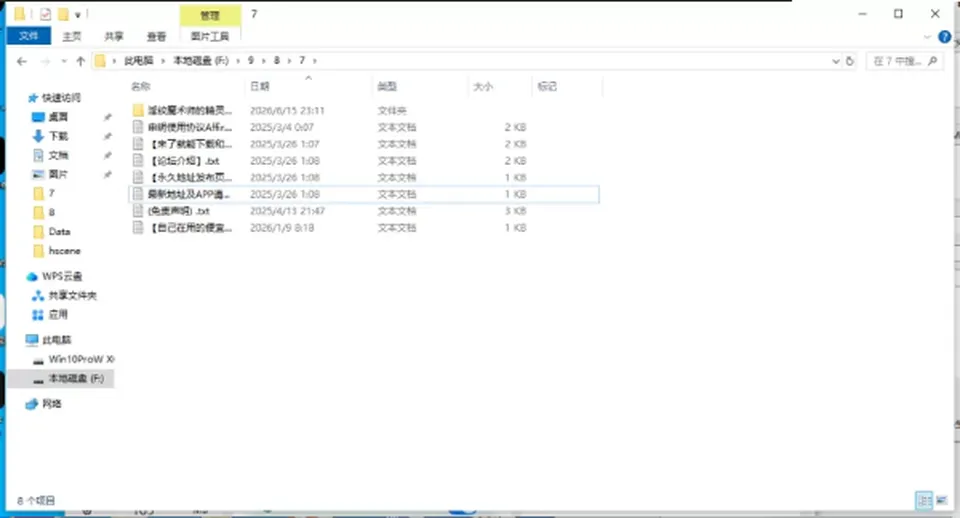Screen dimensions: 960x518
Task: Open quick access toolbar customize dropdown
Action: pos(78,14)
